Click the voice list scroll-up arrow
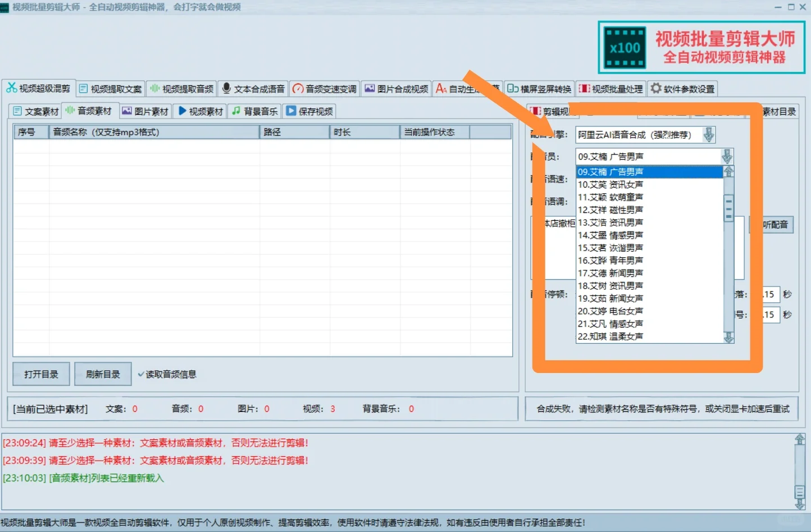This screenshot has width=811, height=532. coord(728,172)
